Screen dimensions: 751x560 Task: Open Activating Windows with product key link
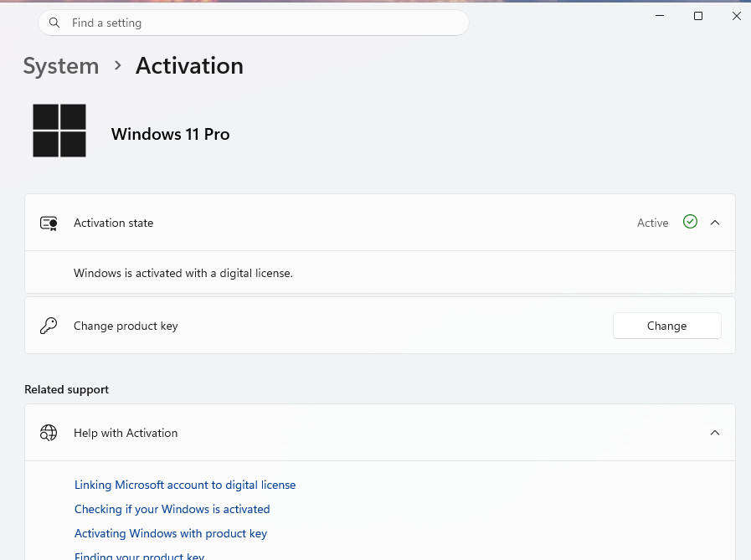[x=171, y=534]
